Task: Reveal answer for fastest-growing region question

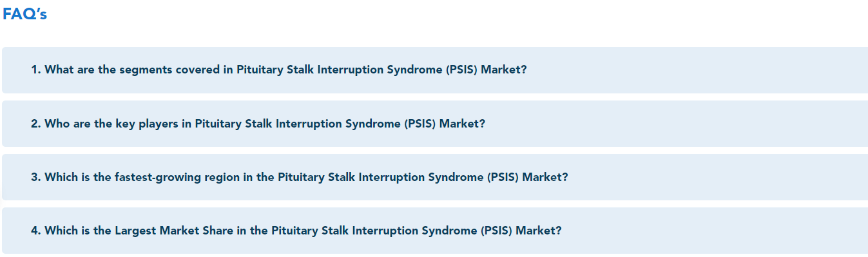Action: click(435, 177)
